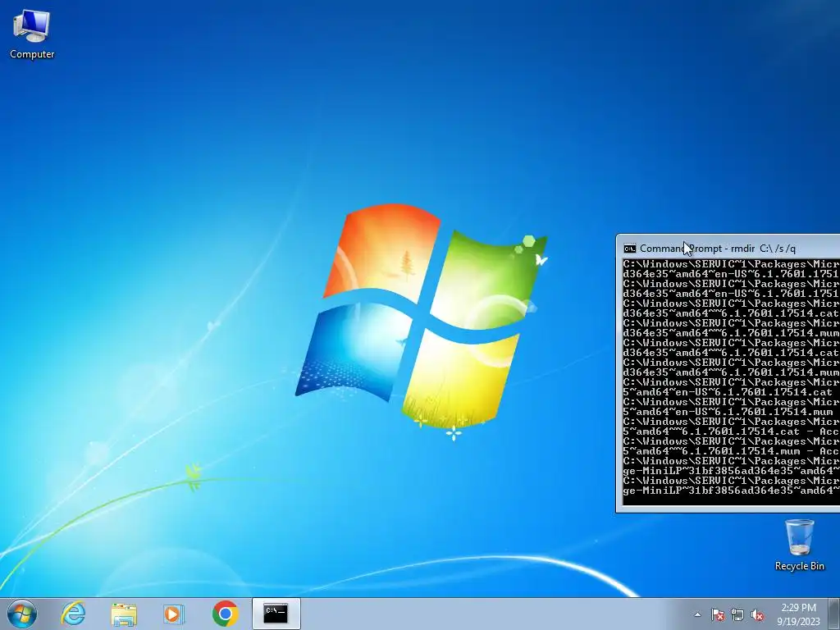Select the Recycle Bin desktop icon
The height and width of the screenshot is (630, 840).
click(799, 545)
